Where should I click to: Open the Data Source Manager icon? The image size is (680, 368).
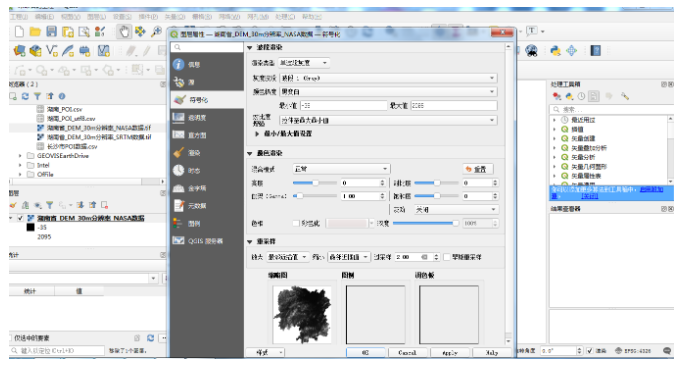pyautogui.click(x=19, y=51)
